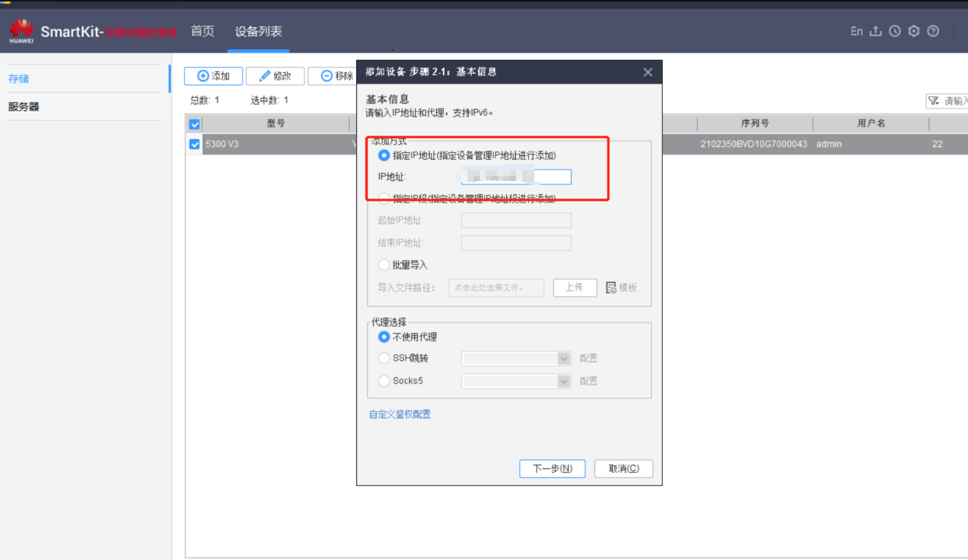This screenshot has width=968, height=560.
Task: Switch language with the En icon
Action: coord(856,31)
